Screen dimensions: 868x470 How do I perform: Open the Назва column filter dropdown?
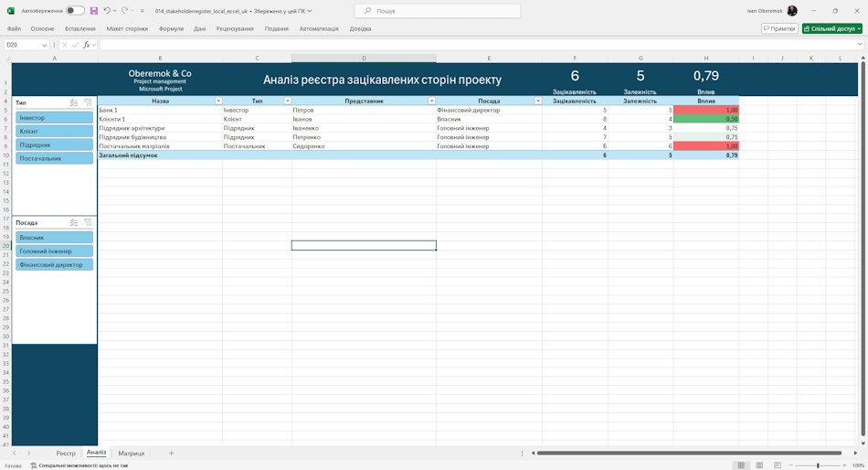[x=218, y=101]
